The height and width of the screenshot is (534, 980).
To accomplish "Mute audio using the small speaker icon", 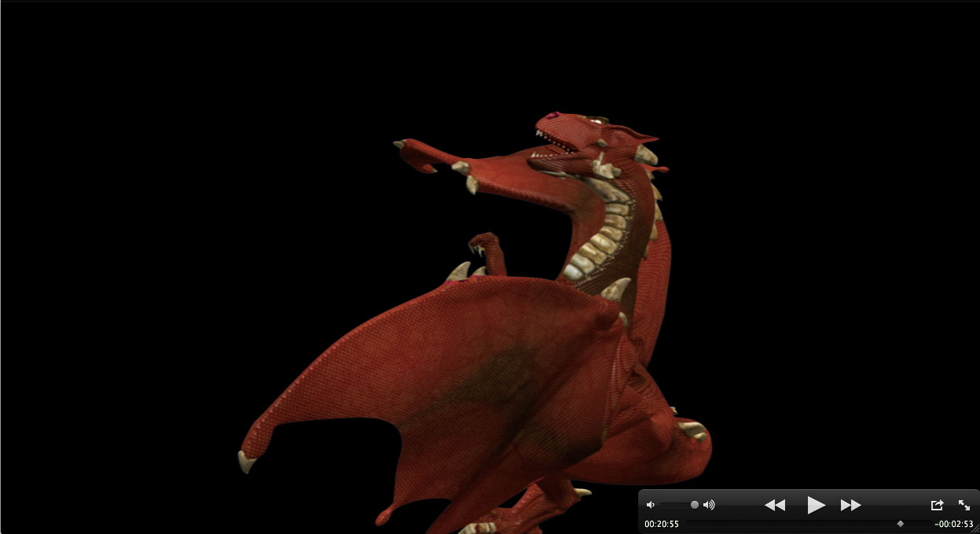I will [650, 505].
